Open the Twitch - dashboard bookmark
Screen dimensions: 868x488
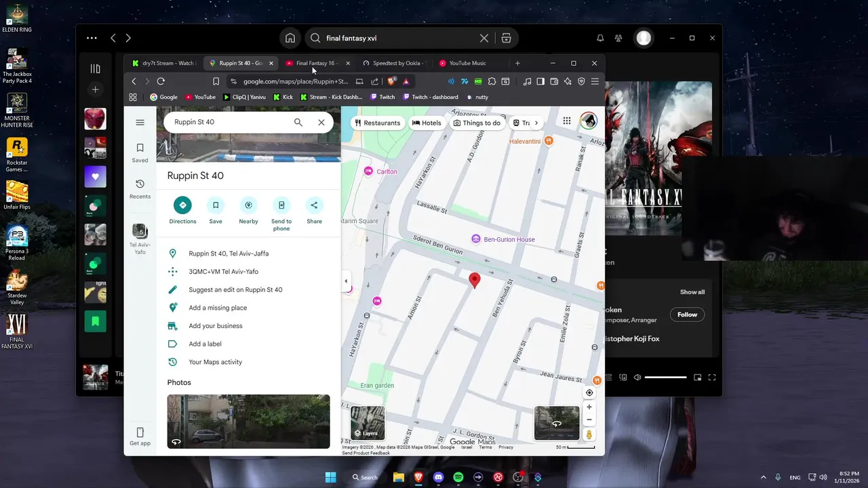[431, 97]
